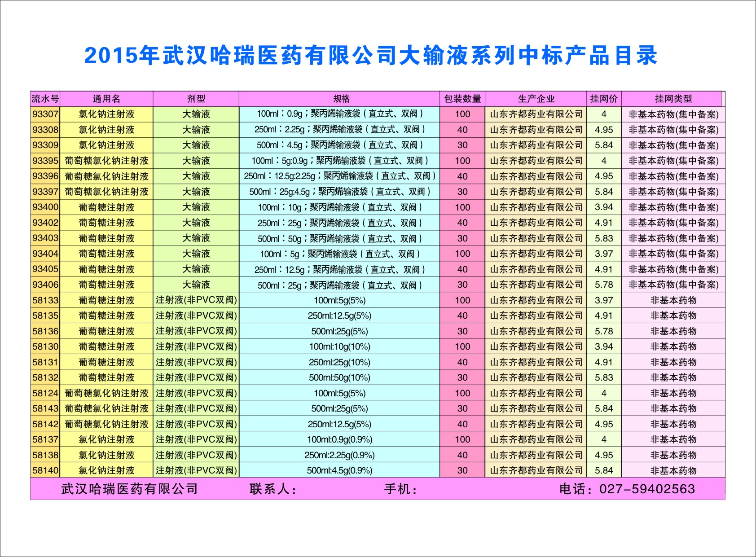Click serial number cell 58135
This screenshot has width=756, height=557.
click(45, 316)
